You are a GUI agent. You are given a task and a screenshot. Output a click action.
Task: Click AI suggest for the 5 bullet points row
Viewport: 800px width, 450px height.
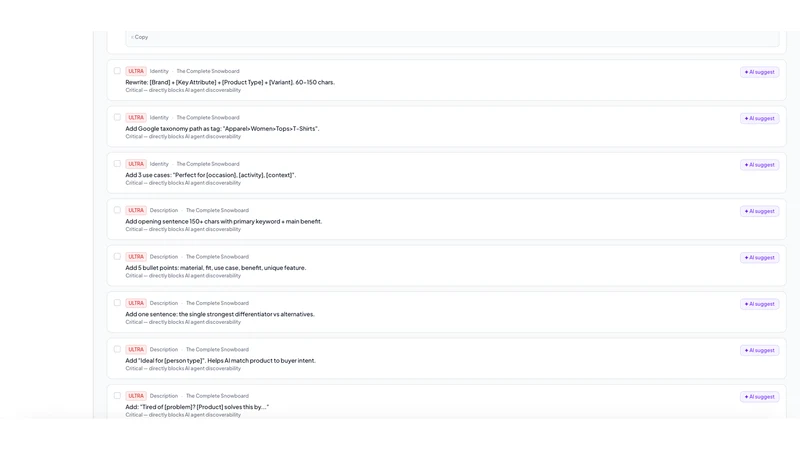coord(759,258)
